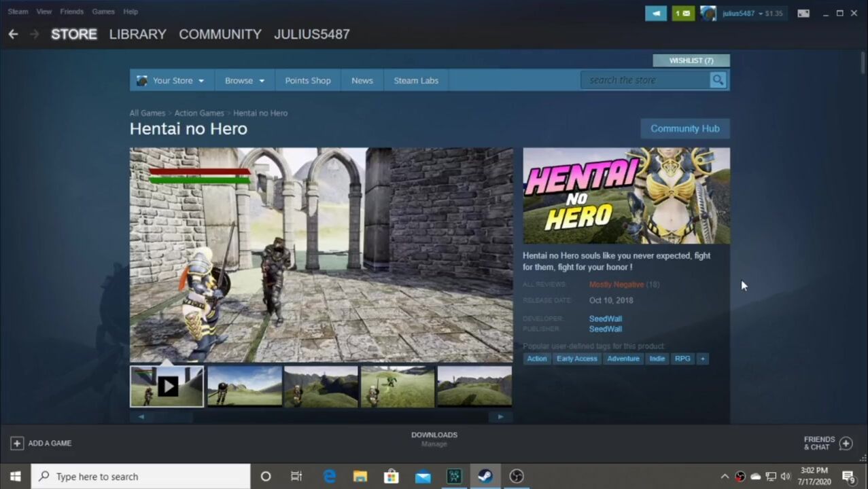Open the SeedWall developer link
The width and height of the screenshot is (868, 489).
click(x=605, y=319)
